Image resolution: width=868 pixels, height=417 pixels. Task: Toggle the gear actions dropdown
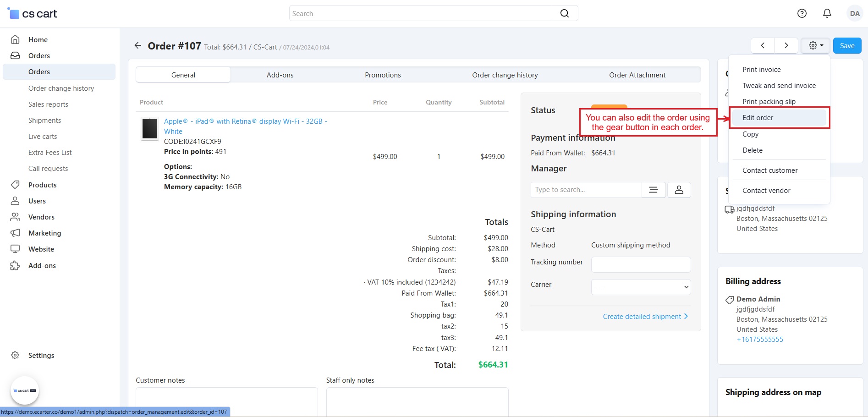click(x=815, y=46)
